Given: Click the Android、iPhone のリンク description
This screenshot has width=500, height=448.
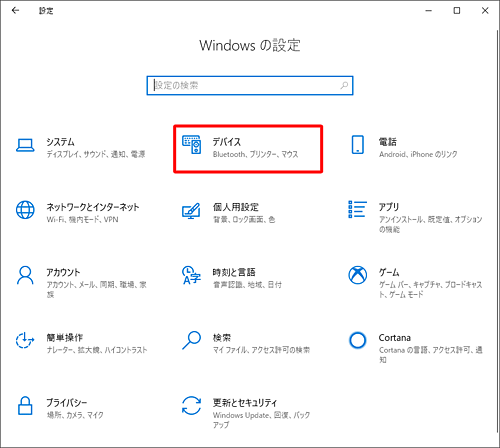Looking at the screenshot, I should tap(418, 154).
